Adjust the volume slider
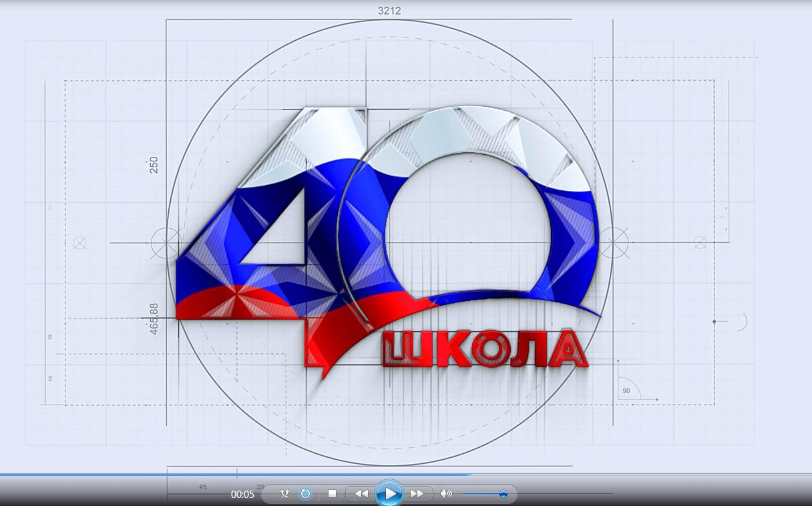Viewport: 812px width, 506px height. [485, 494]
